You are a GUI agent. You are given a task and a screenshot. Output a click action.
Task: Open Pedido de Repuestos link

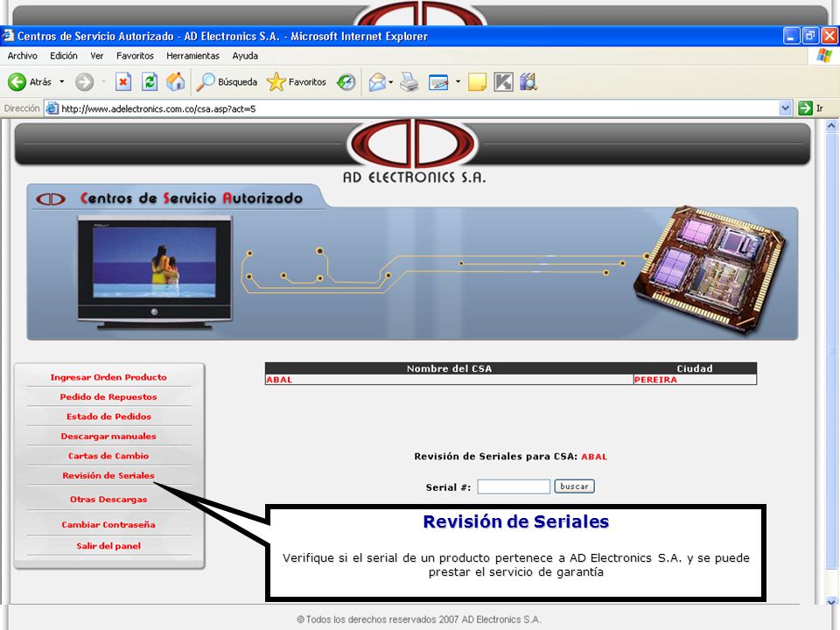[108, 397]
